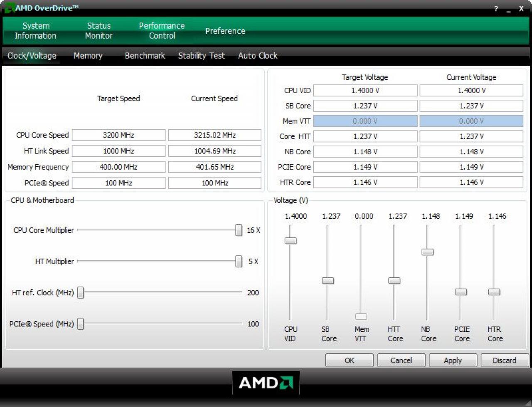Open help via the question mark icon
Image resolution: width=532 pixels, height=407 pixels.
pyautogui.click(x=496, y=9)
